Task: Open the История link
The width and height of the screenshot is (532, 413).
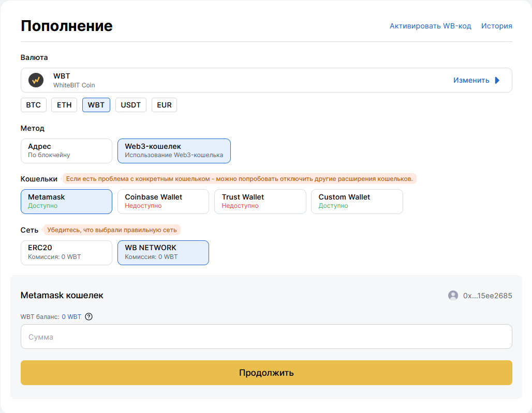Action: (497, 26)
